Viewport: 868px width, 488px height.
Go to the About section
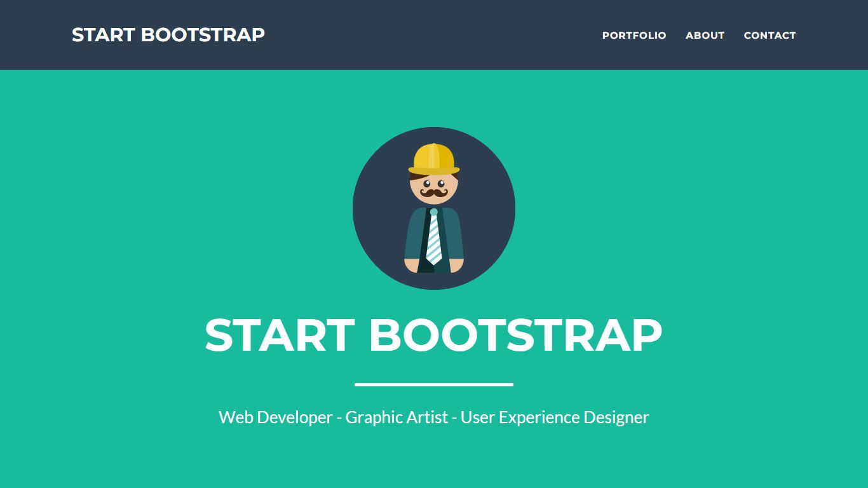point(705,36)
